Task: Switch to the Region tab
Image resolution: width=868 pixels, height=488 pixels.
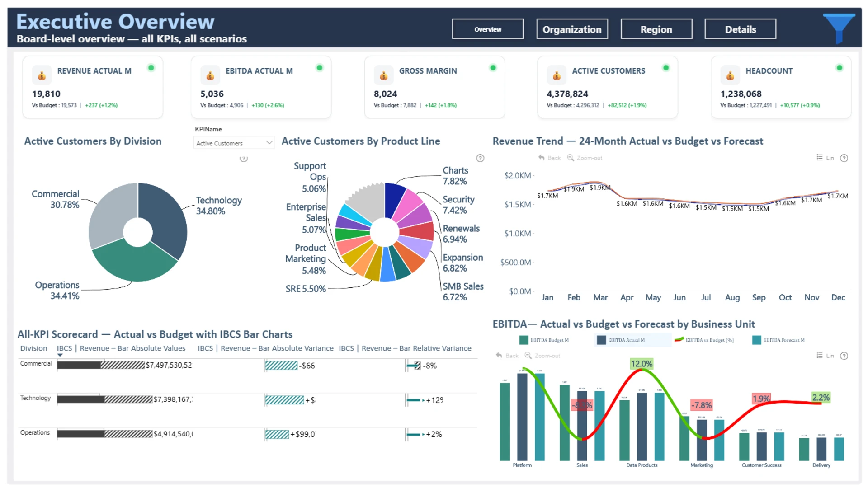Action: (x=656, y=29)
